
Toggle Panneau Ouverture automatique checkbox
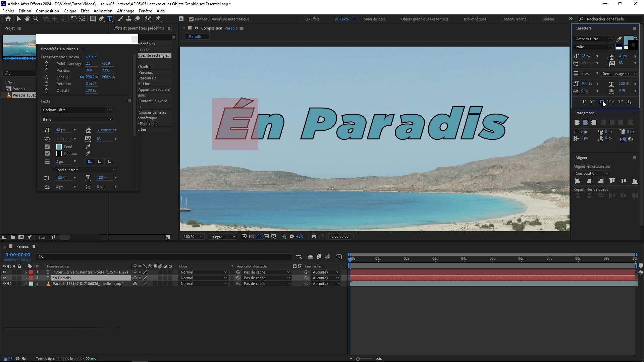(191, 19)
